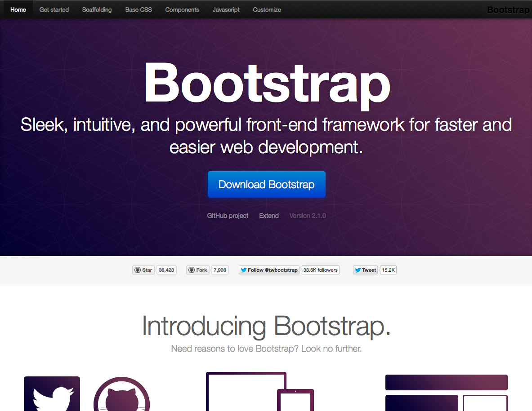Follow @twbootstrap on Twitter

[x=269, y=270]
